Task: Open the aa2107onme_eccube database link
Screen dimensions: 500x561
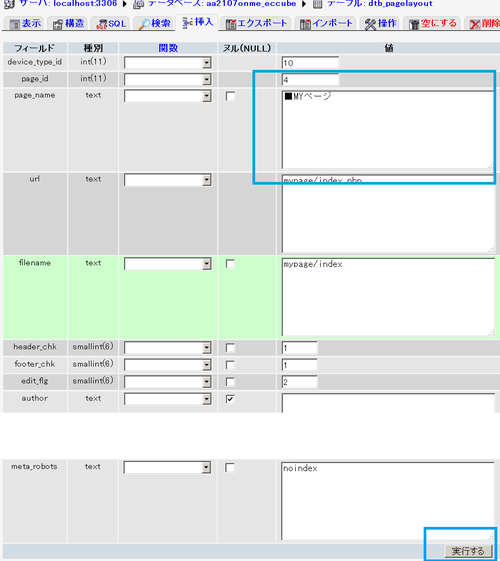Action: pos(251,4)
